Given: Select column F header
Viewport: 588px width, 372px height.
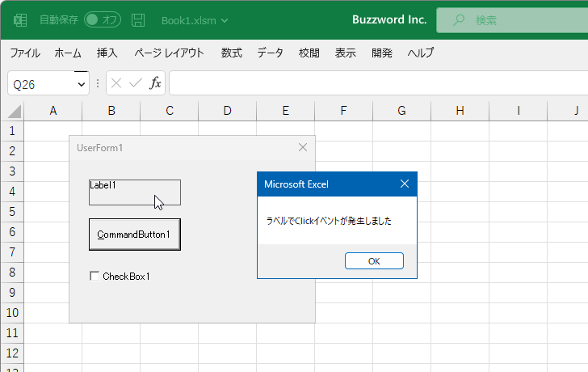Looking at the screenshot, I should pyautogui.click(x=343, y=111).
